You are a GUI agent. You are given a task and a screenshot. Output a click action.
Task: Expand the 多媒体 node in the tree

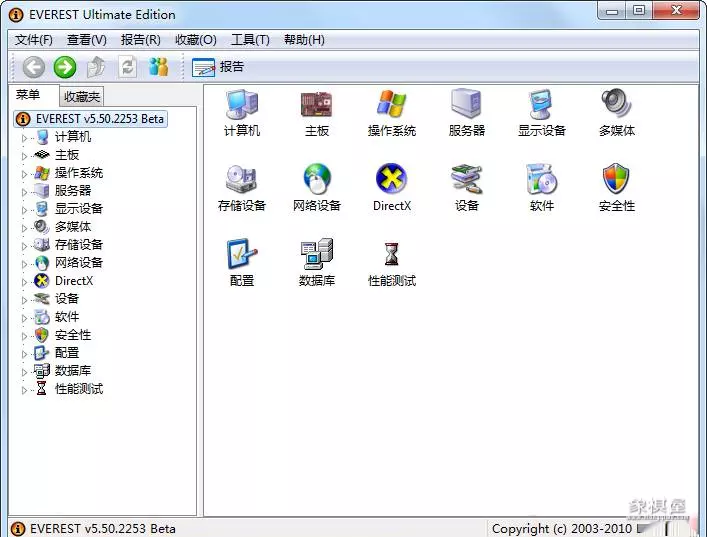[24, 228]
